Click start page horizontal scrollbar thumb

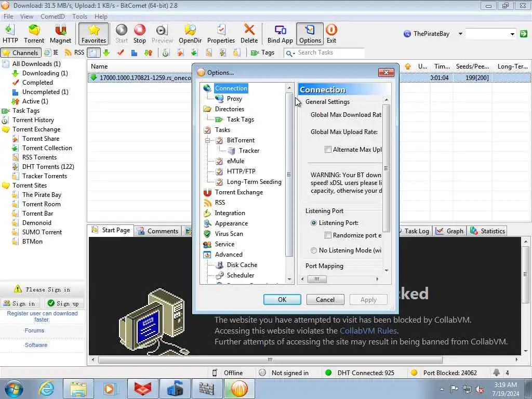click(x=270, y=360)
